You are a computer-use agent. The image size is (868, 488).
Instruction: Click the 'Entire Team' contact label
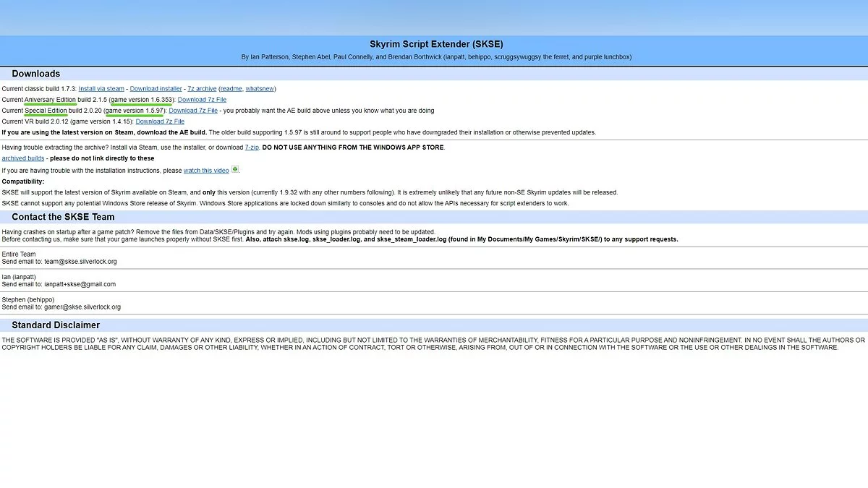[x=19, y=254]
